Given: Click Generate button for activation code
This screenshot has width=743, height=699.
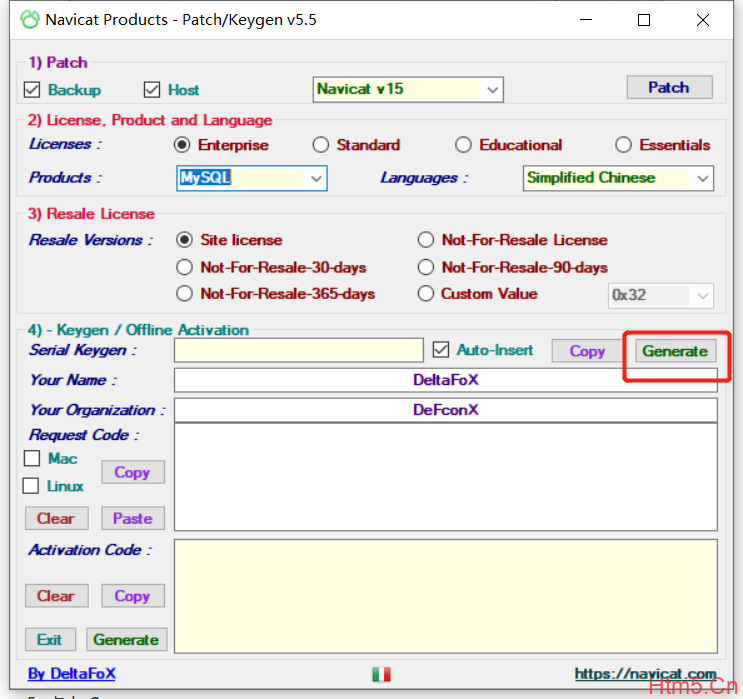Looking at the screenshot, I should point(127,640).
